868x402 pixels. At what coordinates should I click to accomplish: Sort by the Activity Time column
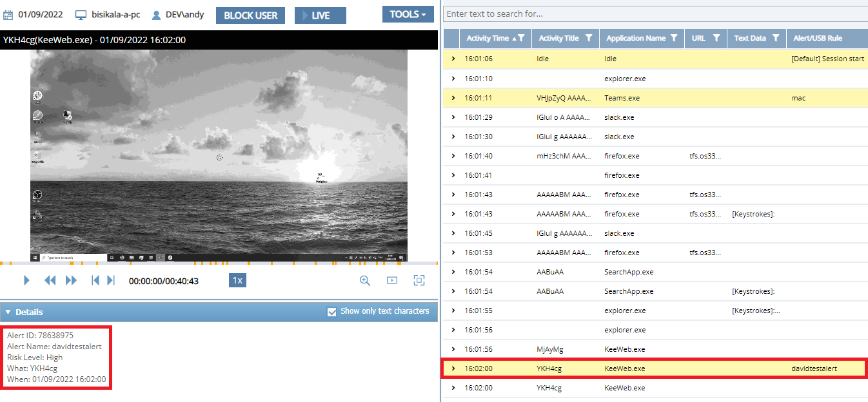click(x=487, y=39)
